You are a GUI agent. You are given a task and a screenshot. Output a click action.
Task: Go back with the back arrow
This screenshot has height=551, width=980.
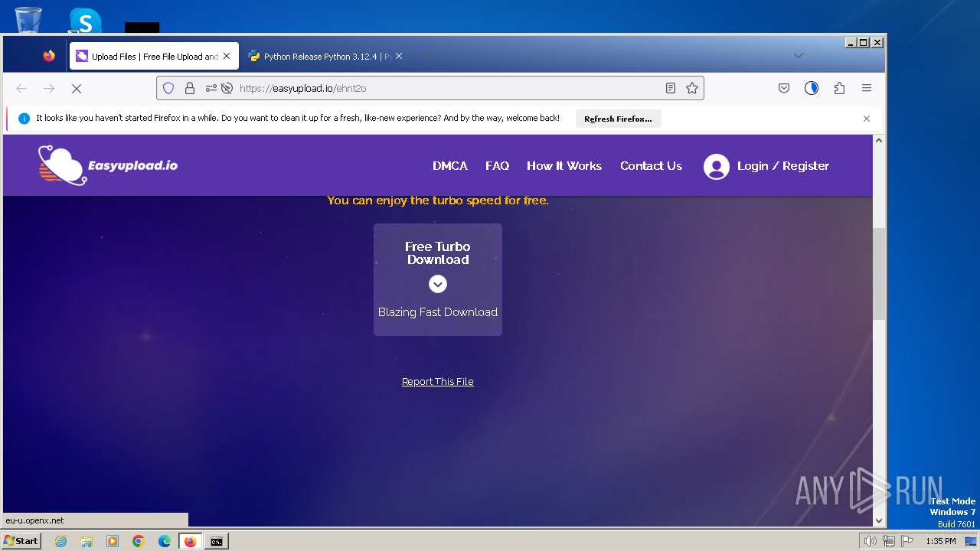21,89
